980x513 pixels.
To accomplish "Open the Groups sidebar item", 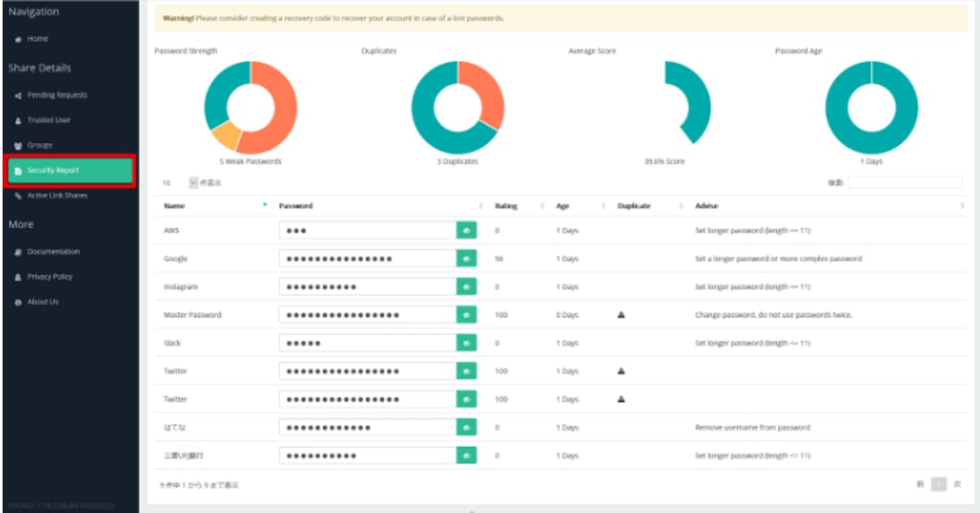I will coord(33,145).
